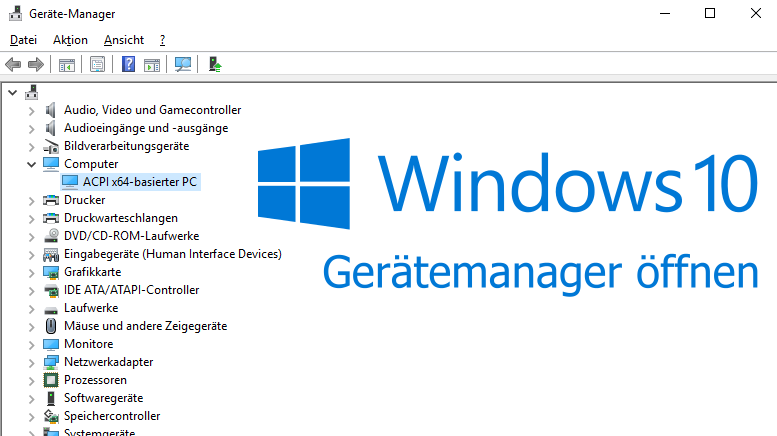The image size is (777, 436).
Task: Expand the Grafikkarte category
Action: pyautogui.click(x=32, y=272)
